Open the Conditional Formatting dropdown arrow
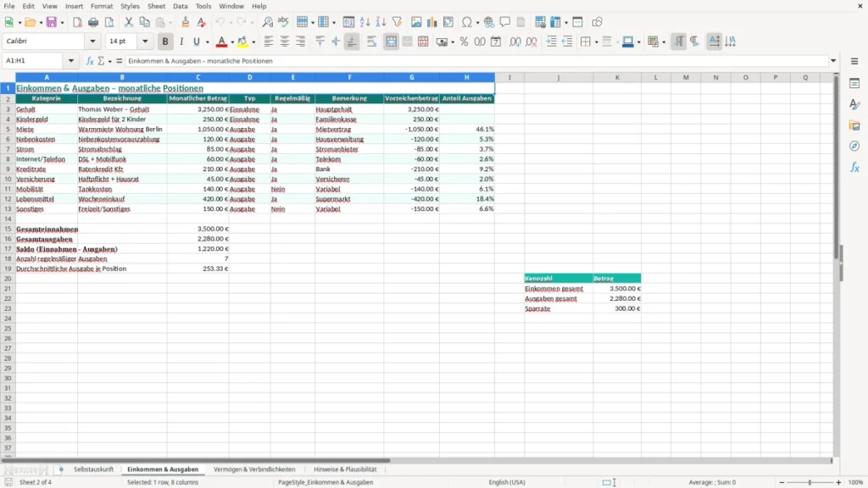868x488 pixels. pyautogui.click(x=664, y=42)
